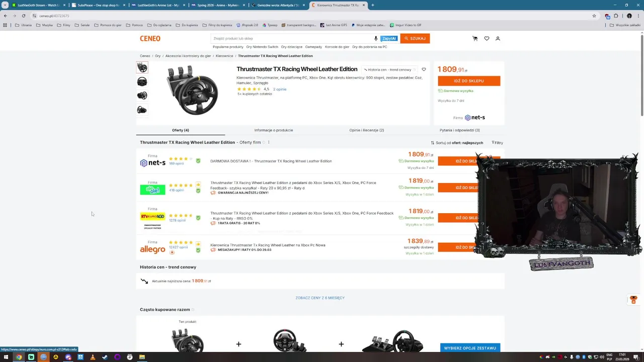
Task: Open the Filtry filter control
Action: [x=497, y=143]
